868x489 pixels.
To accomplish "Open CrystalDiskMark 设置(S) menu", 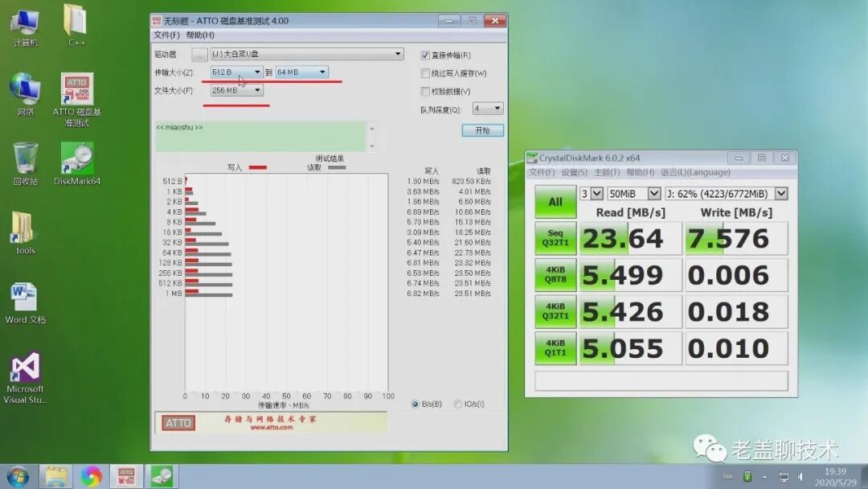I will tap(574, 172).
